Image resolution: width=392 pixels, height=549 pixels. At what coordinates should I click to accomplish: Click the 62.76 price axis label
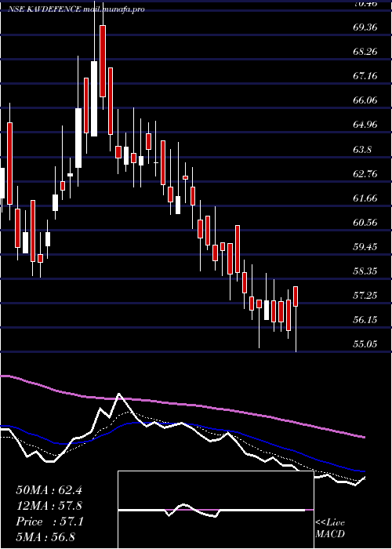(x=365, y=174)
